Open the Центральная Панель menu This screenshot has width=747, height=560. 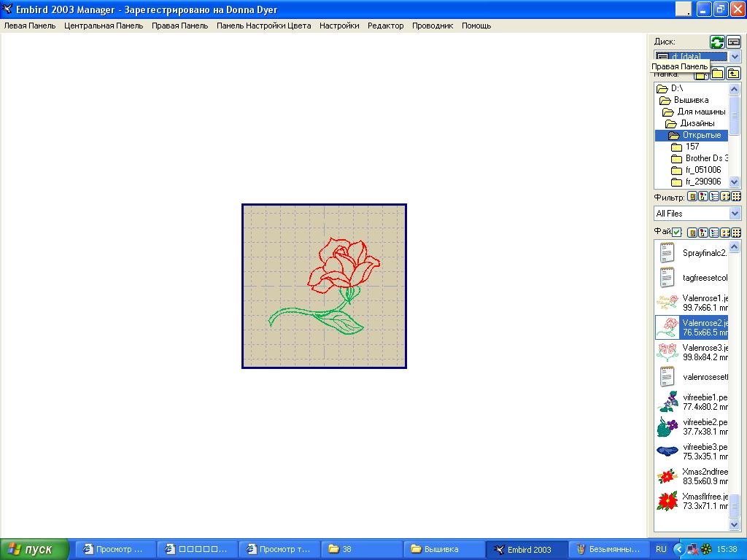104,26
